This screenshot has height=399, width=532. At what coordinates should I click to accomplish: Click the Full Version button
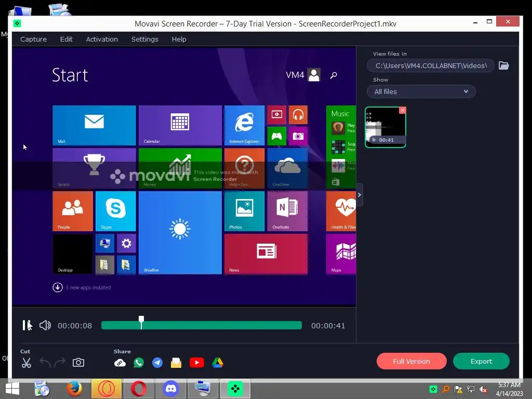411,362
